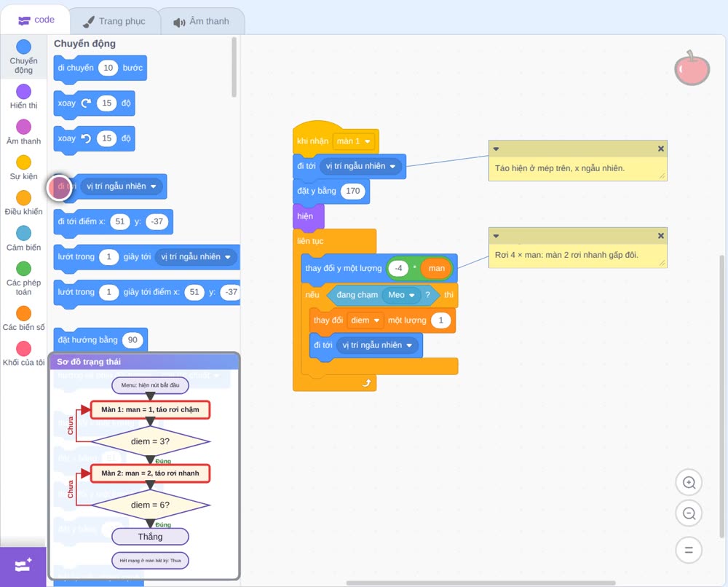Screen dimensions: 728x587
Task: Collapse the 'Rơi 4 × man' comment
Action: pos(496,236)
